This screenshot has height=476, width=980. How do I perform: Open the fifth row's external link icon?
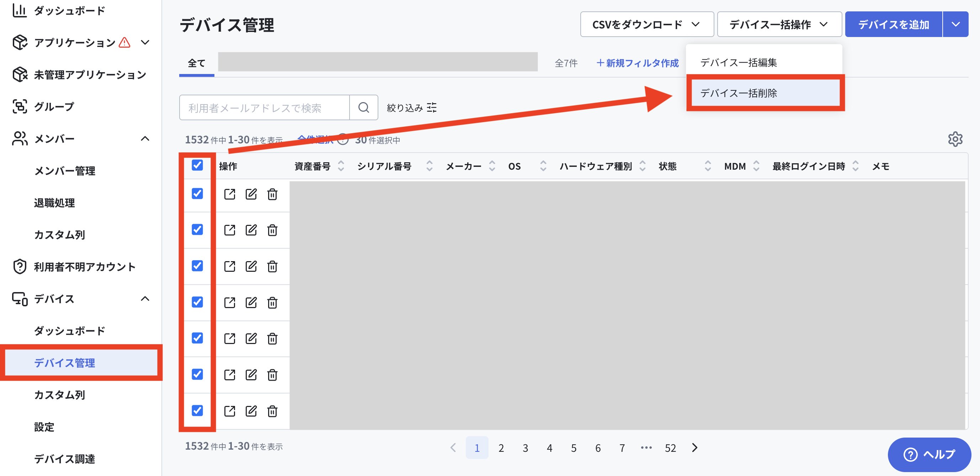[x=229, y=339]
